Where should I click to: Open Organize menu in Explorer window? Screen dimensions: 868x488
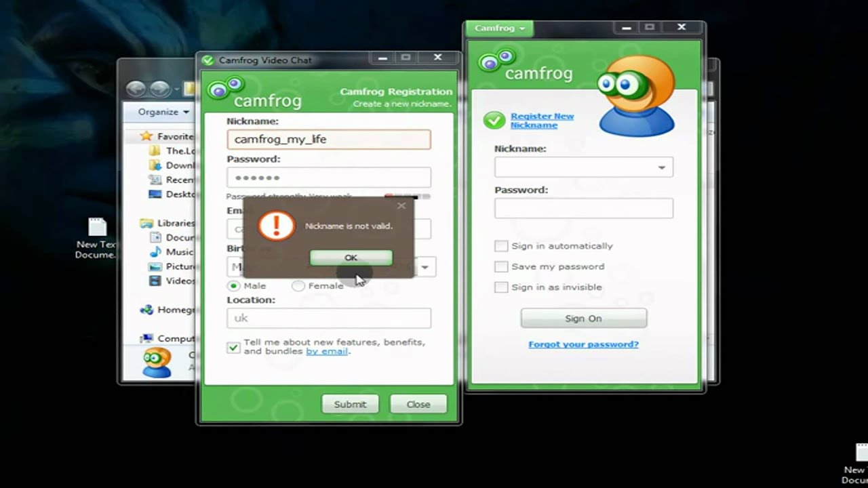click(x=163, y=112)
